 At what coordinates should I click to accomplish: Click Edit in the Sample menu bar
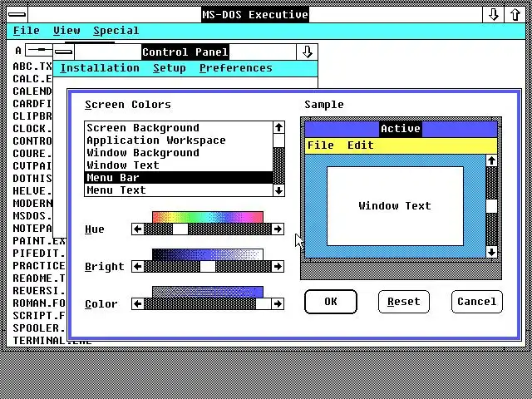coord(361,145)
